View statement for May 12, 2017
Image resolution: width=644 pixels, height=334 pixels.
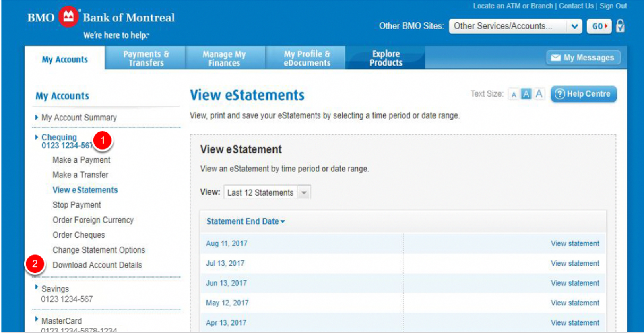575,303
